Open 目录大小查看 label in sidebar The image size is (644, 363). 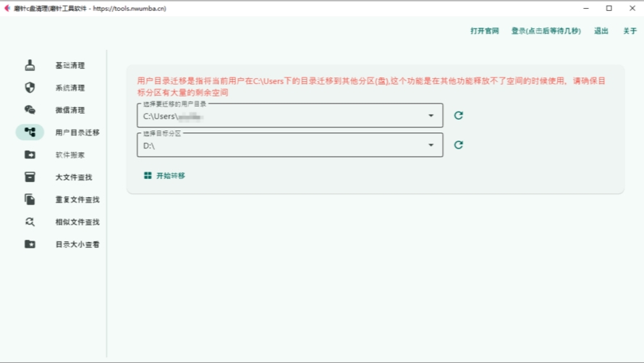[77, 244]
